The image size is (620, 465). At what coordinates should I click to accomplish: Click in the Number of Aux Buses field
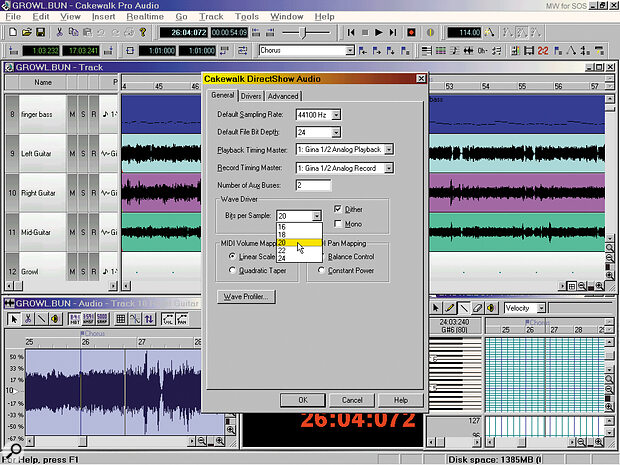click(x=313, y=185)
